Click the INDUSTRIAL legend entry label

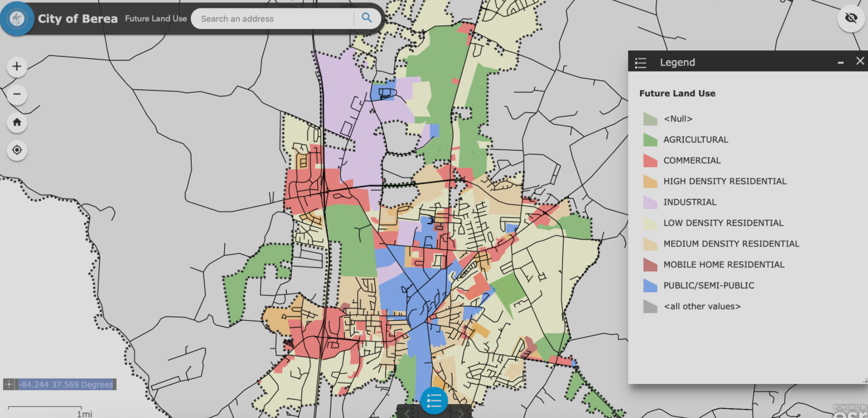(690, 202)
